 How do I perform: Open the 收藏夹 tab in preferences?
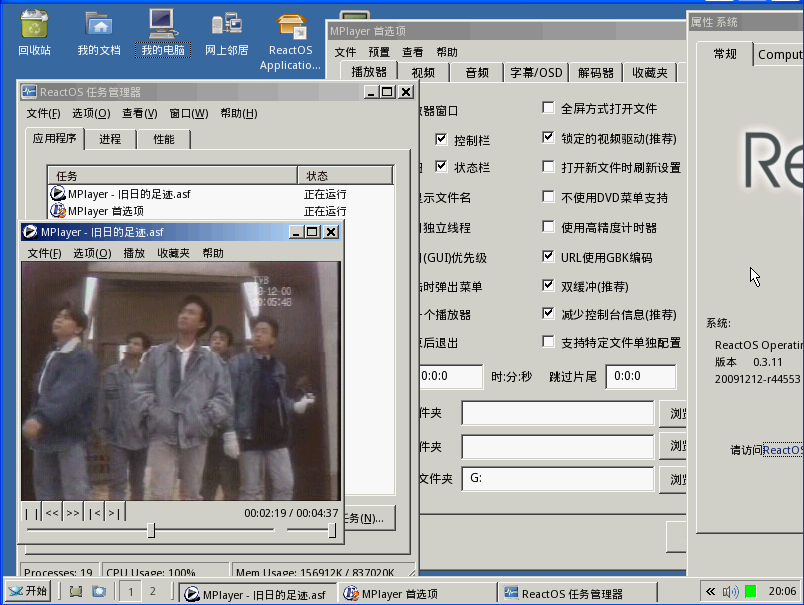tap(650, 73)
